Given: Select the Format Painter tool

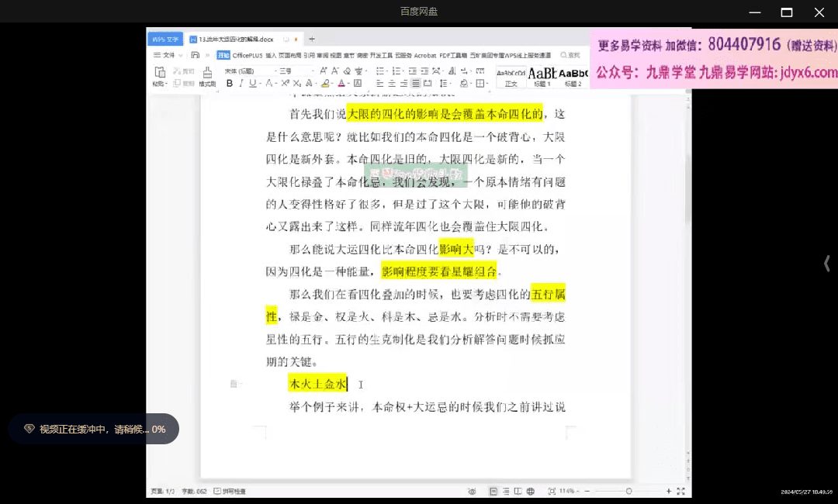Looking at the screenshot, I should pos(207,77).
